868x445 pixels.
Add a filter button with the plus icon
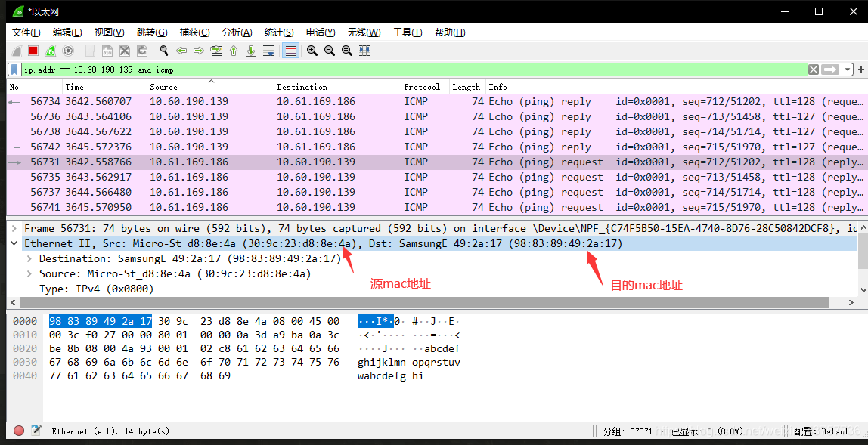click(860, 70)
